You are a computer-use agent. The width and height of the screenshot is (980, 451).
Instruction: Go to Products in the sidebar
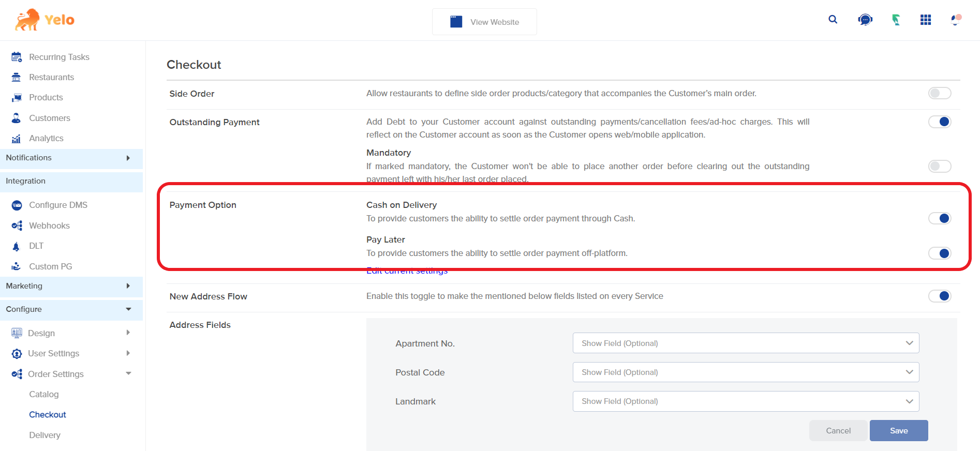46,97
